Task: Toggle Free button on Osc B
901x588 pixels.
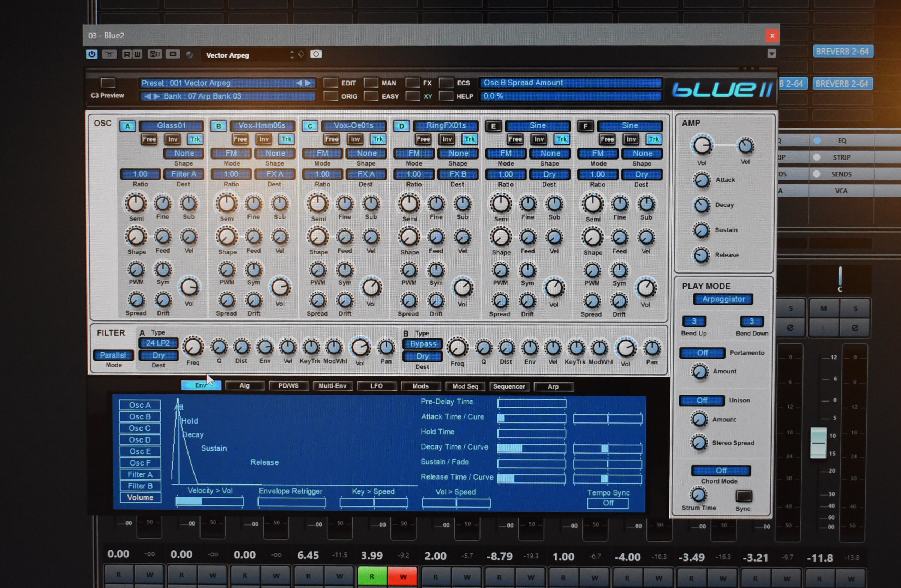Action: (x=240, y=139)
